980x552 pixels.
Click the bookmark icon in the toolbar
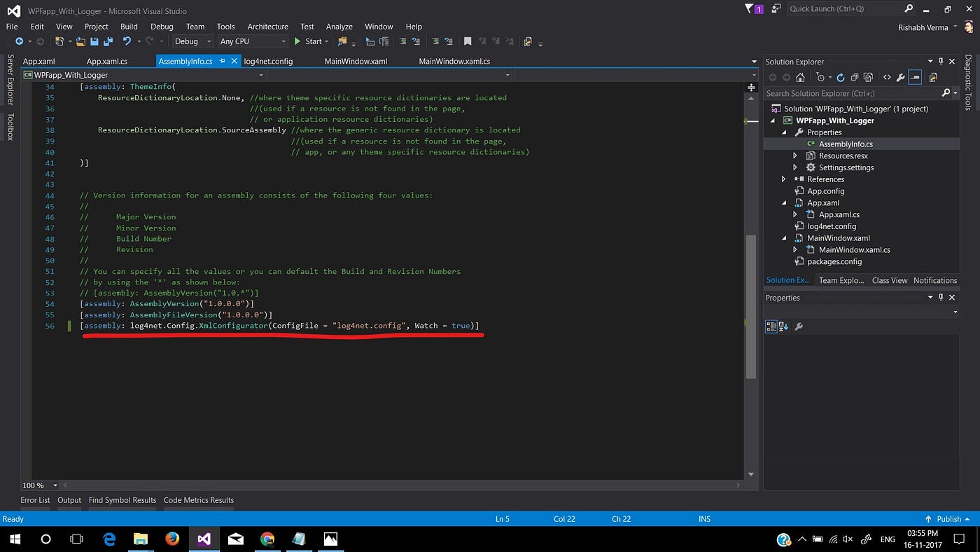[468, 41]
